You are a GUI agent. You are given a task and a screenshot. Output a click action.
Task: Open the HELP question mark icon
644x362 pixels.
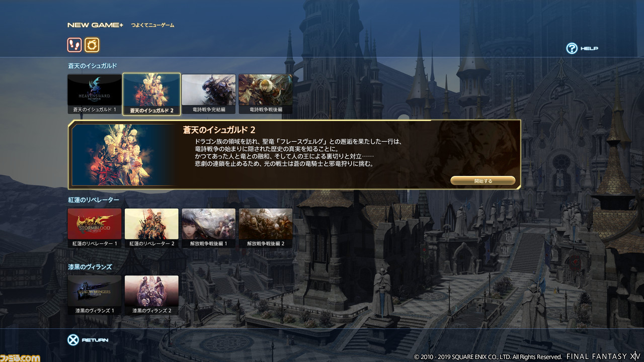click(572, 48)
